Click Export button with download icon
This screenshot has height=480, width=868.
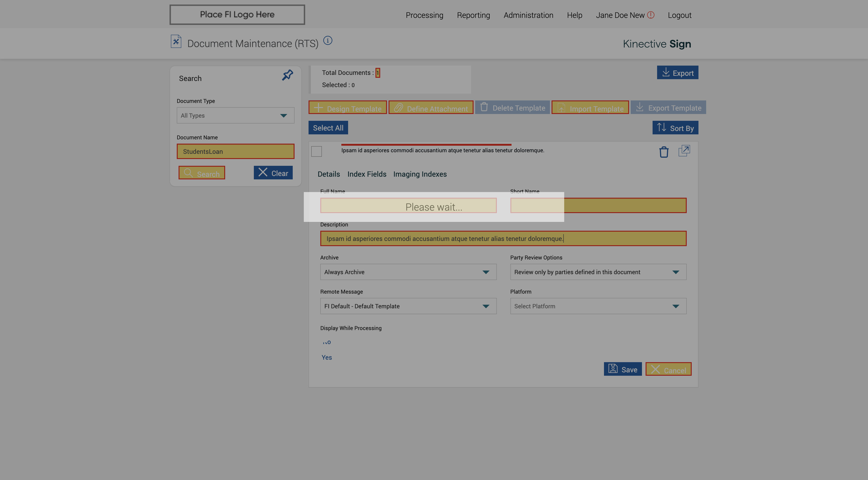(x=677, y=73)
